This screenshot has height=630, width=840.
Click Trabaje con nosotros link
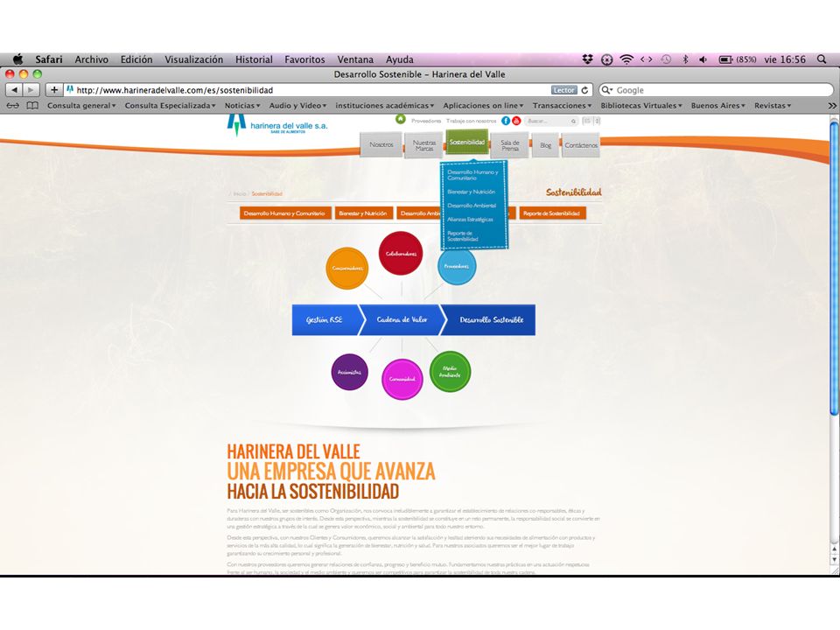coord(472,121)
